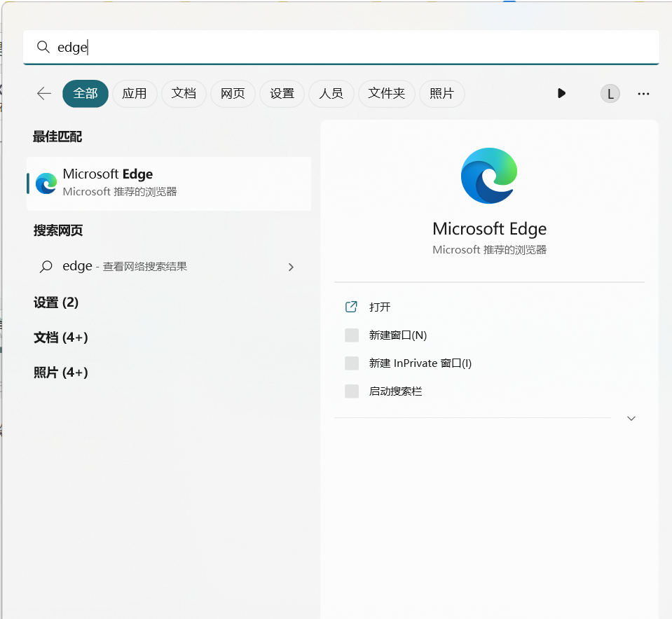The width and height of the screenshot is (672, 619).
Task: Click the search icon beside edge web result
Action: click(x=46, y=267)
